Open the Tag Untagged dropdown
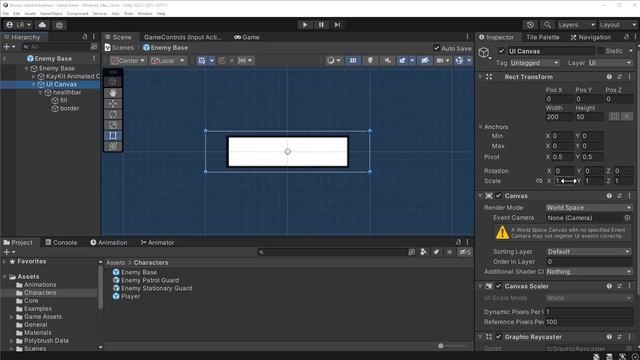This screenshot has width=640, height=360. pos(534,63)
